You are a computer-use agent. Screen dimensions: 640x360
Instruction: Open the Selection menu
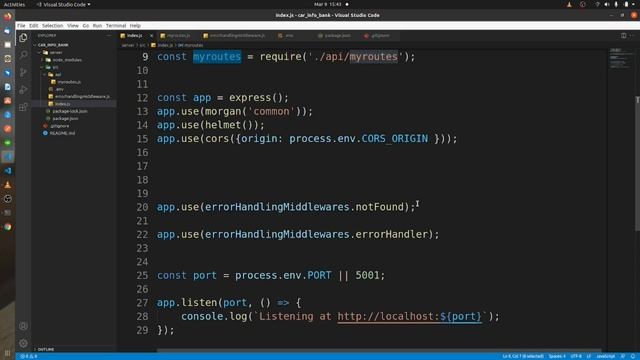coord(53,25)
